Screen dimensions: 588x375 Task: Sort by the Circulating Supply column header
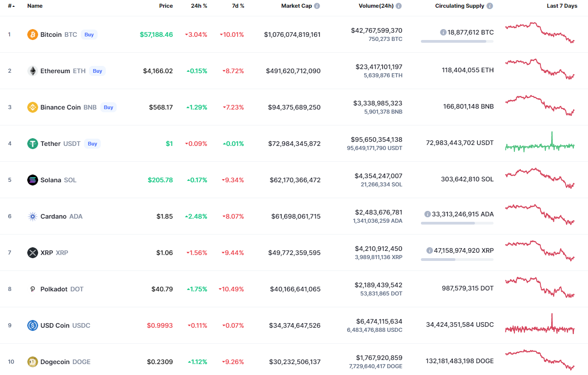tap(460, 6)
